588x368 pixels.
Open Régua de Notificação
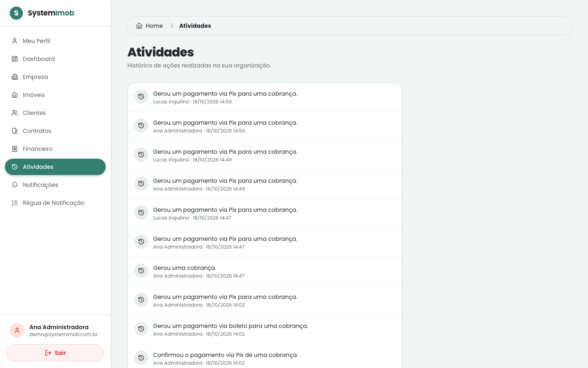coord(55,203)
